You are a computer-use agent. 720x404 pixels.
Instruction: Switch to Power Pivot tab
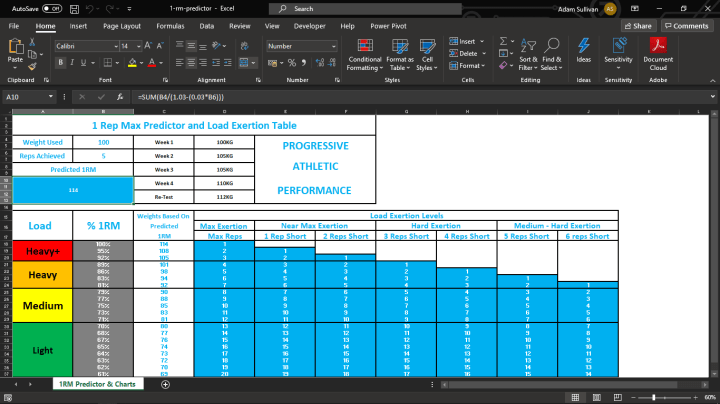click(388, 26)
